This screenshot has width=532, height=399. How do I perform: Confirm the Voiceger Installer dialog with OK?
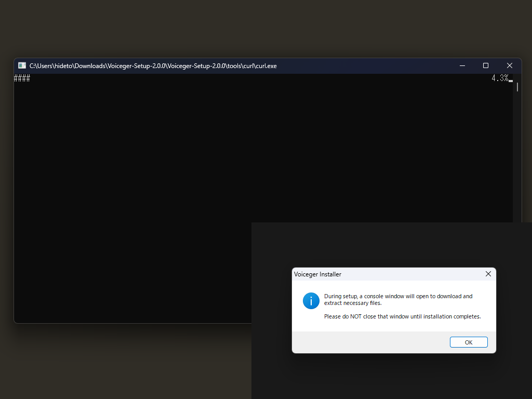pyautogui.click(x=469, y=342)
